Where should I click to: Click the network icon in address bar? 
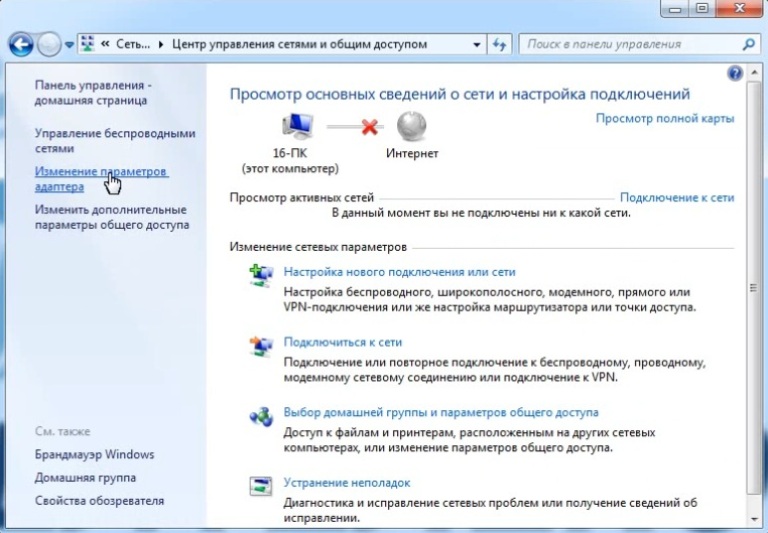point(88,44)
